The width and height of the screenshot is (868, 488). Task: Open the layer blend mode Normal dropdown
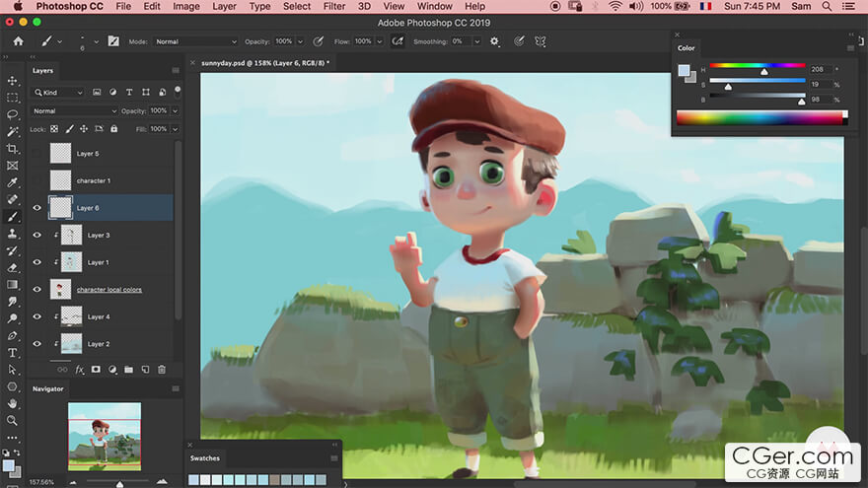click(74, 111)
